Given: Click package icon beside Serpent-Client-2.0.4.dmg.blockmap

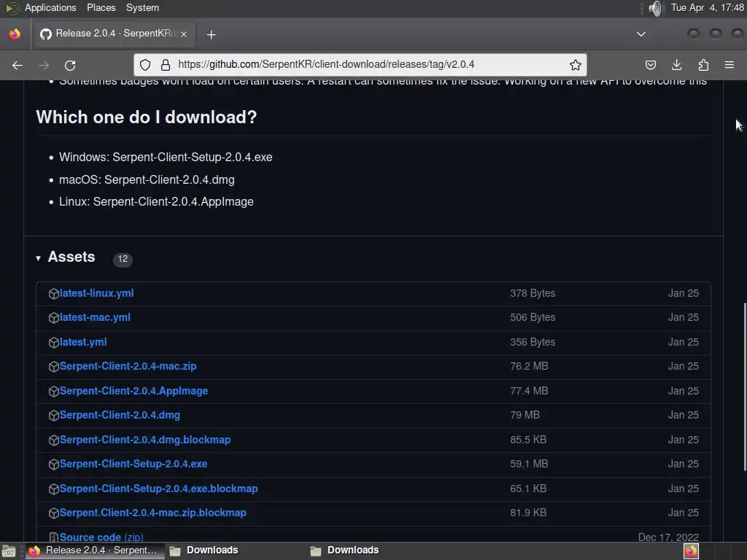Looking at the screenshot, I should coord(54,440).
